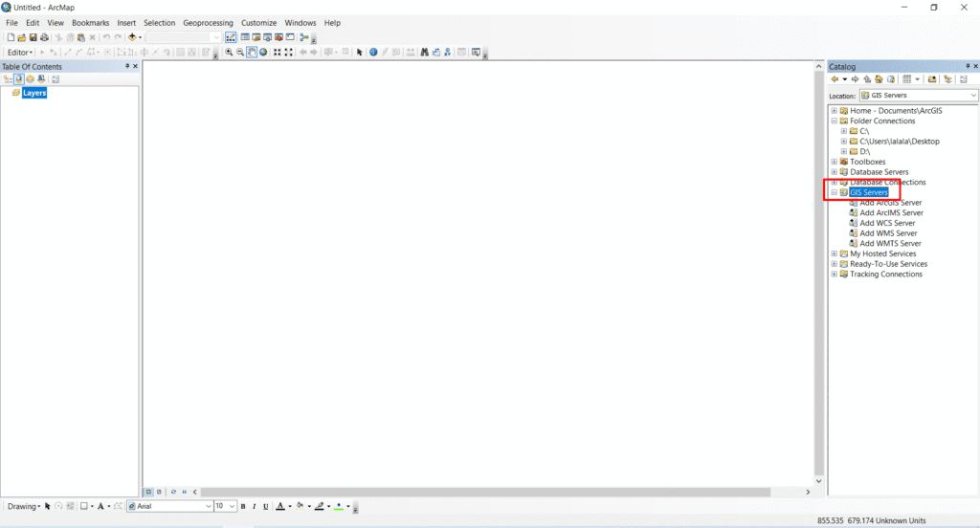Create a new map document
The height and width of the screenshot is (528, 980).
(11, 37)
